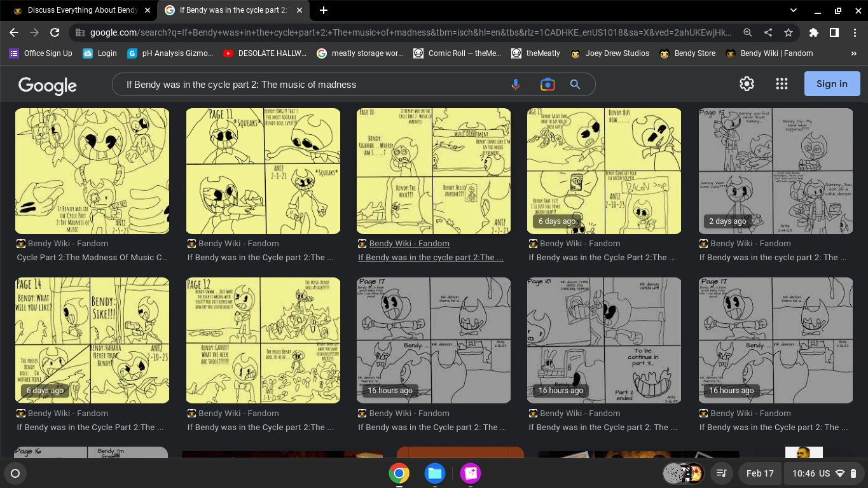Sign in to your Google account

coord(832,83)
